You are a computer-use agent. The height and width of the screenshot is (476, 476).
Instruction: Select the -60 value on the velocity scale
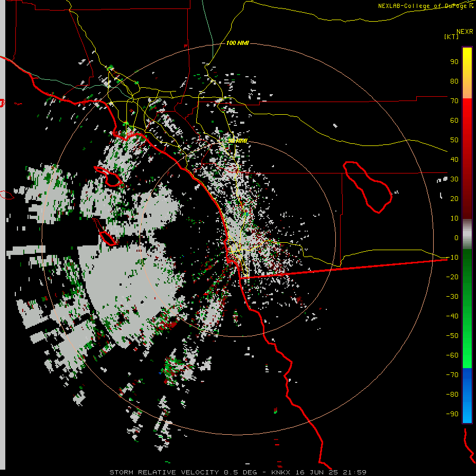(x=452, y=355)
